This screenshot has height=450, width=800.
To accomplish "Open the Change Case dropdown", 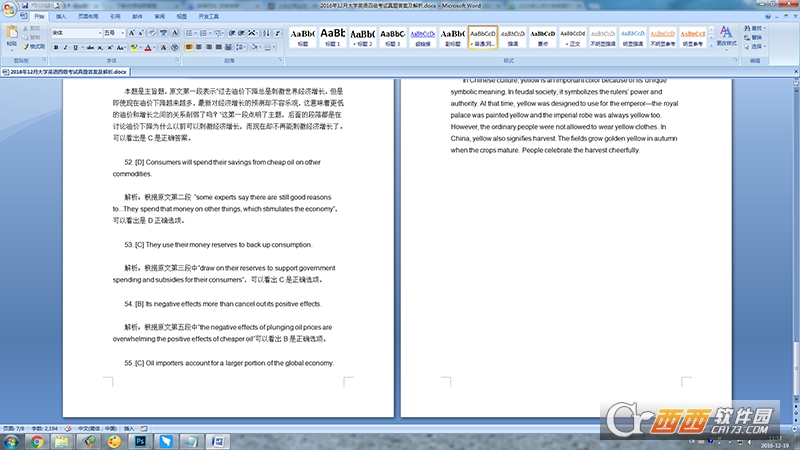I will tap(121, 47).
